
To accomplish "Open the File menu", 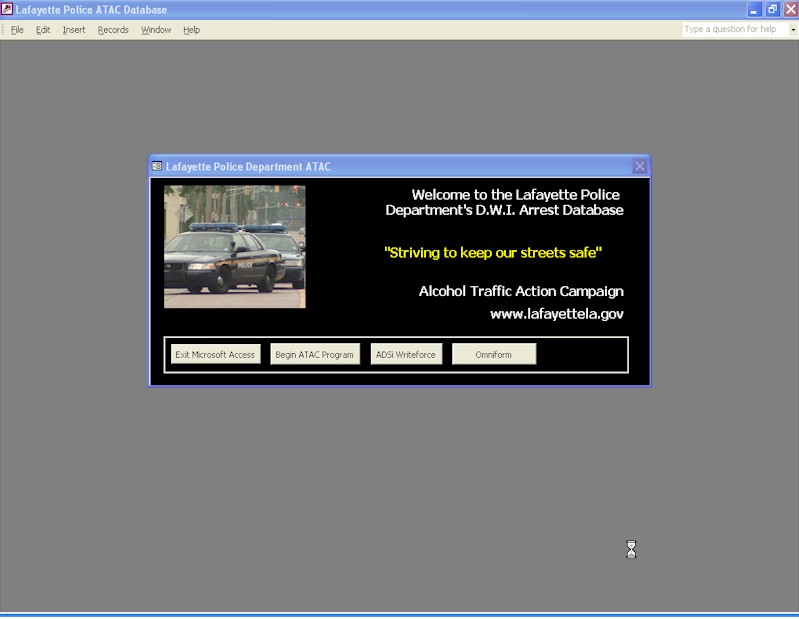I will (x=17, y=30).
